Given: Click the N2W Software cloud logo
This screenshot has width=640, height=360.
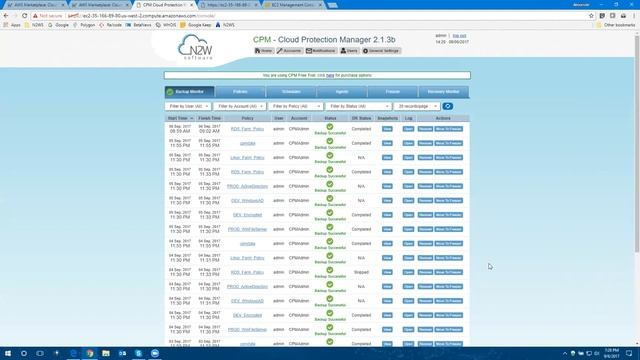Looking at the screenshot, I should [x=195, y=47].
